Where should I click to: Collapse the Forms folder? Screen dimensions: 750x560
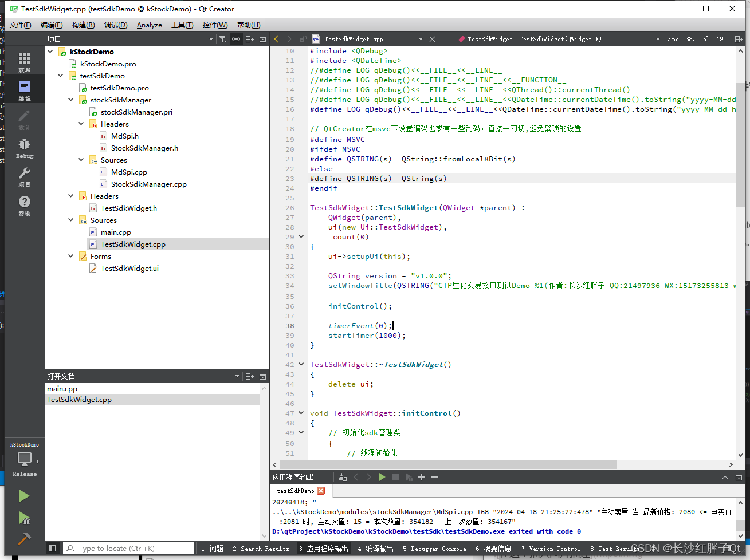click(71, 256)
